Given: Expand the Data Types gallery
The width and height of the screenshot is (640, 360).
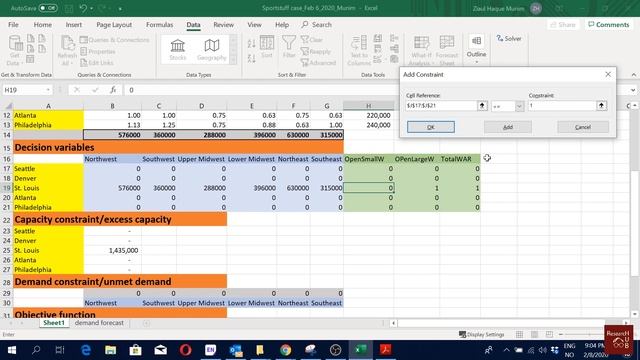Looking at the screenshot, I should pyautogui.click(x=233, y=60).
